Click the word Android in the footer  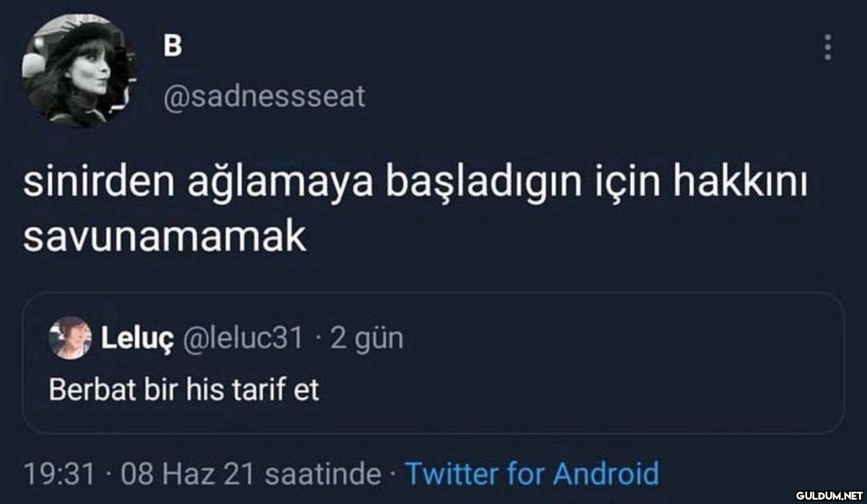(605, 474)
